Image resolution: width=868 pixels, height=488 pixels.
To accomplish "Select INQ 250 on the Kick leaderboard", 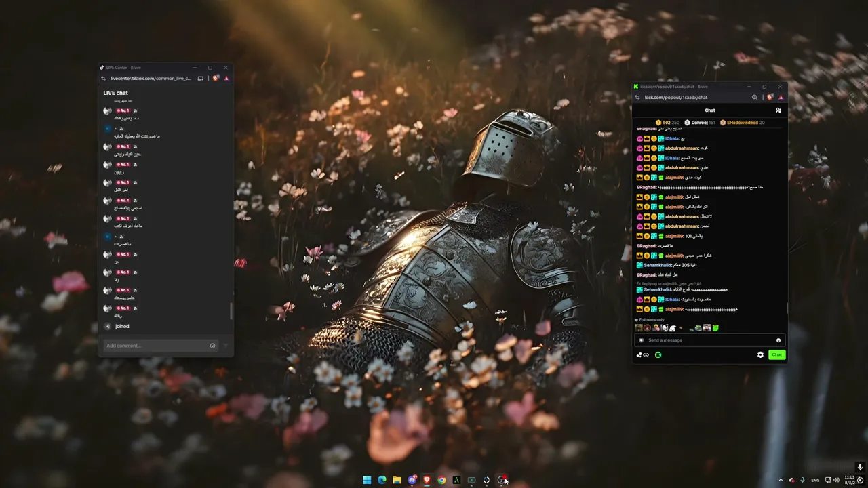I will 667,123.
